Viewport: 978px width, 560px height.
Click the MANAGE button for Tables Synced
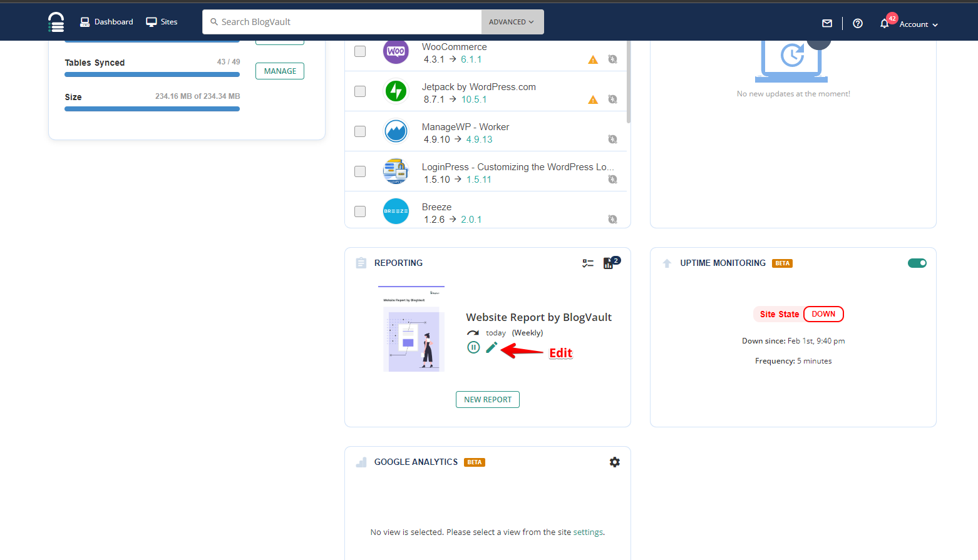click(280, 71)
